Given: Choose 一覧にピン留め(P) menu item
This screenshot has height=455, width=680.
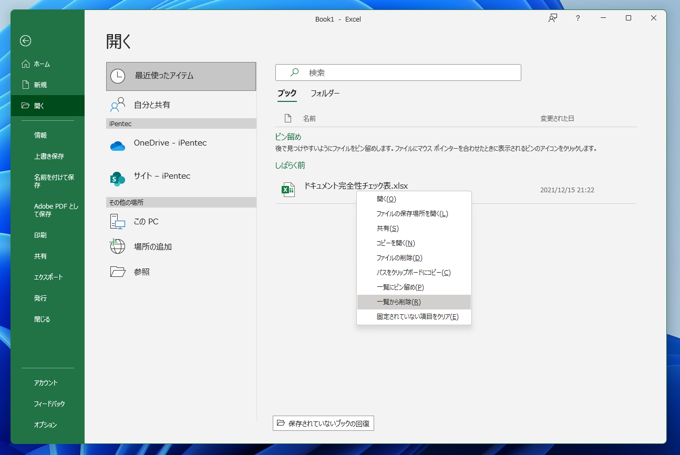Looking at the screenshot, I should (x=414, y=288).
